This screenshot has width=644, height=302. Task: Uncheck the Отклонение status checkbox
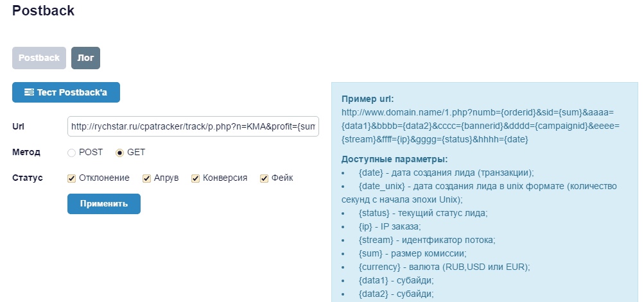click(x=72, y=178)
